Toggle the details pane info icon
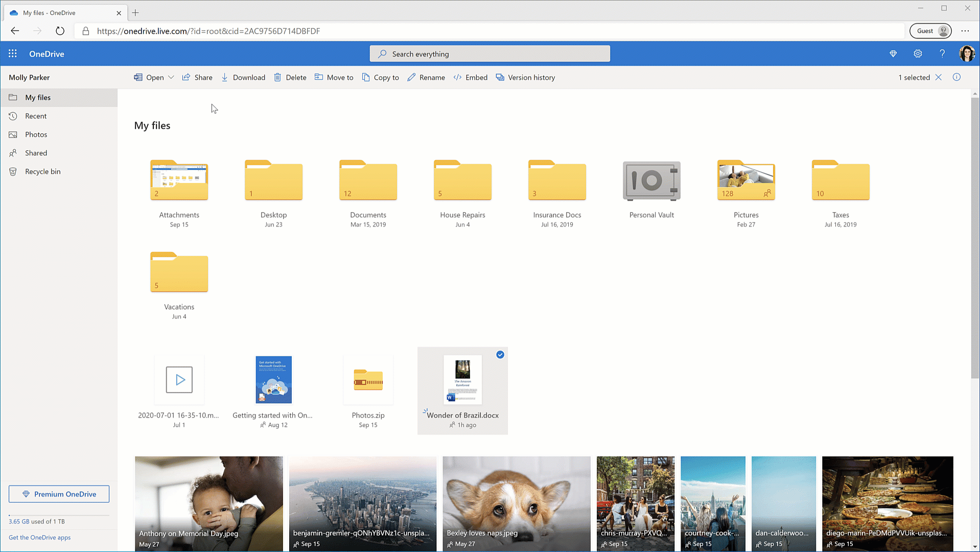980x552 pixels. [956, 77]
